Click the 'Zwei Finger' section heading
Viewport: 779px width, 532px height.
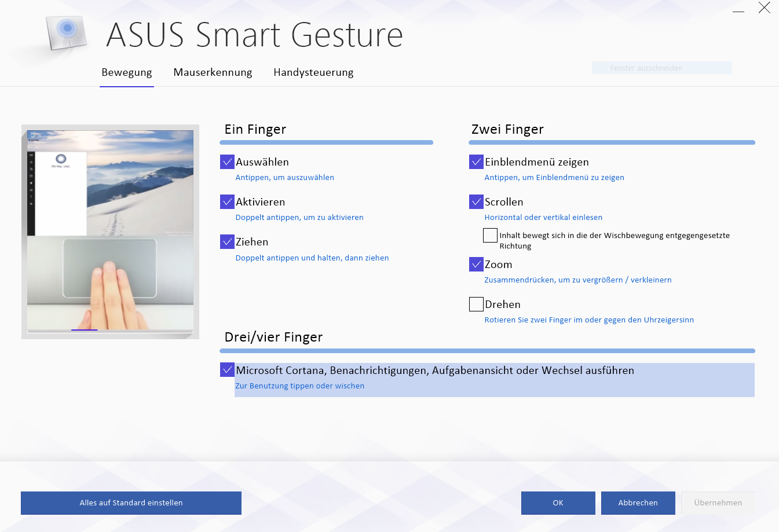pos(507,130)
